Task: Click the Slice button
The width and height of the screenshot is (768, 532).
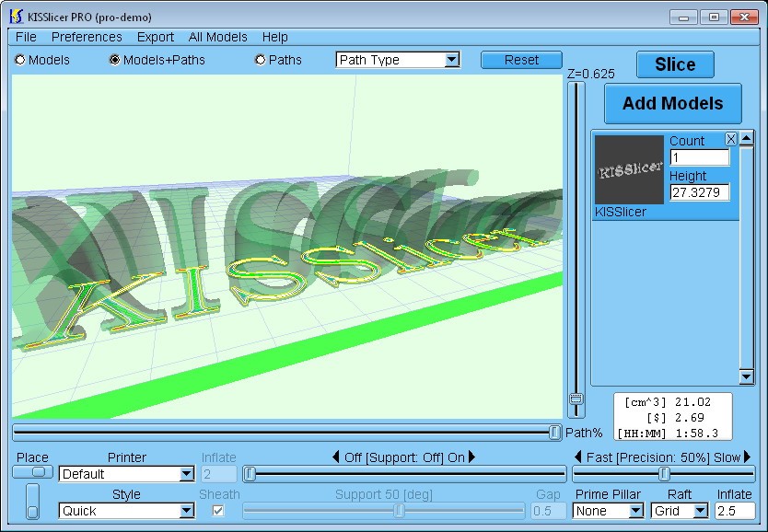Action: pos(675,64)
